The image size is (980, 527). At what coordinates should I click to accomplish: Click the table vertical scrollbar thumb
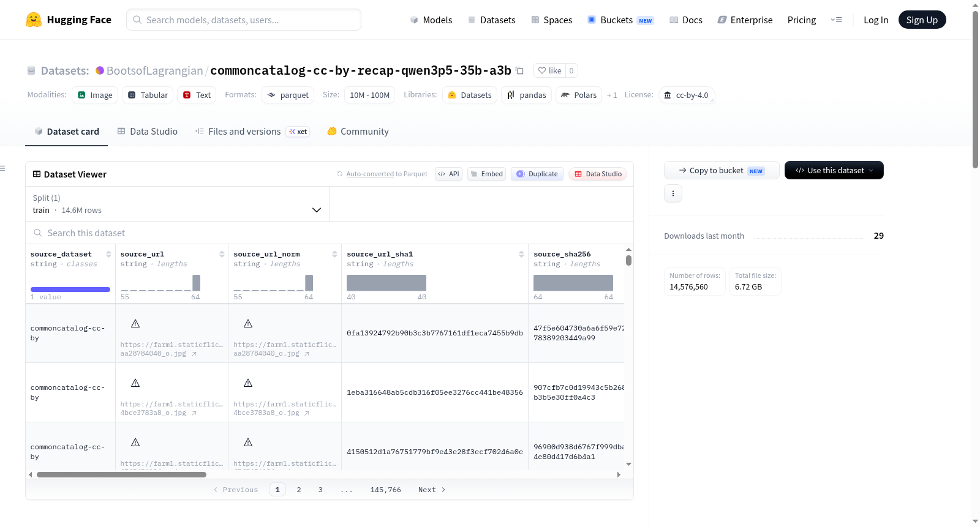628,260
